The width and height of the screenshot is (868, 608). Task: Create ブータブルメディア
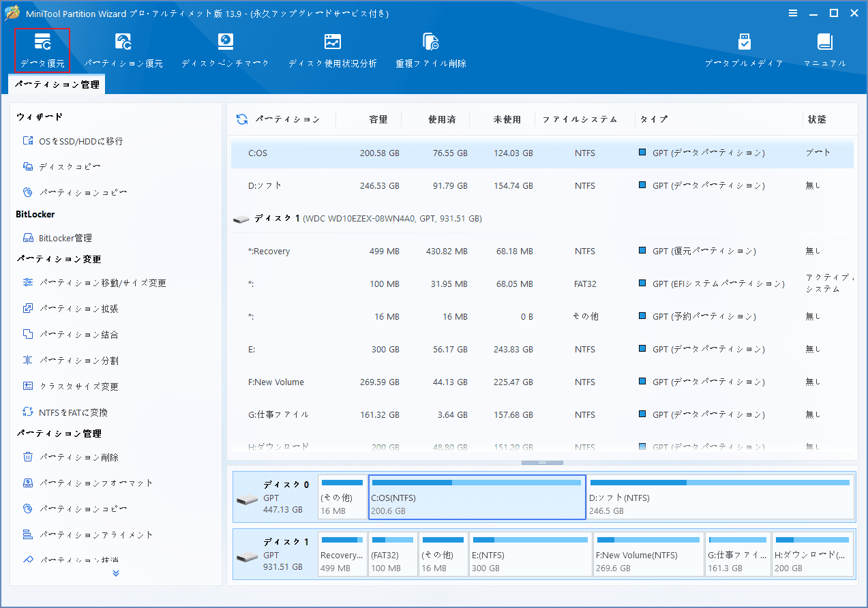pos(744,50)
